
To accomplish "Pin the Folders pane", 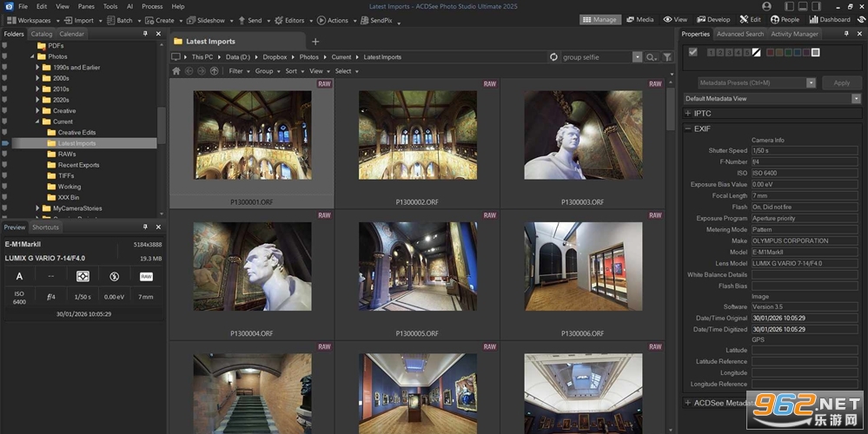I will coord(146,34).
